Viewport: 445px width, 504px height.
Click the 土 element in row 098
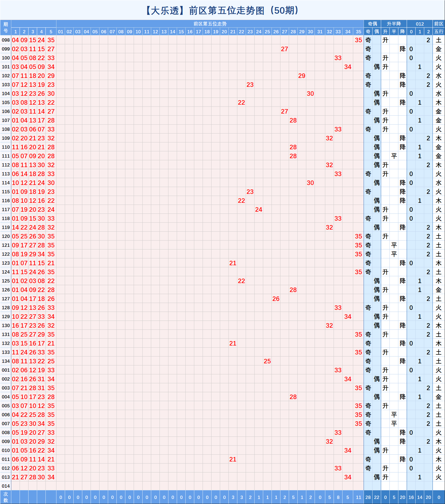click(x=439, y=40)
